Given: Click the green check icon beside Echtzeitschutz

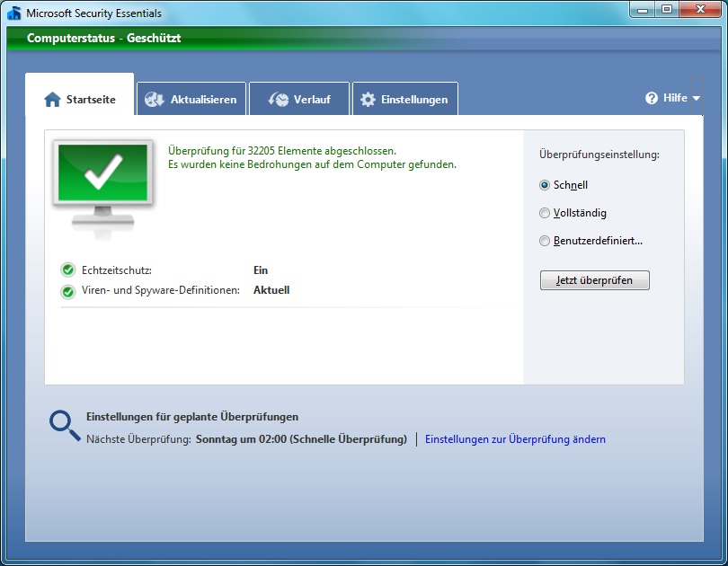Looking at the screenshot, I should [x=67, y=270].
